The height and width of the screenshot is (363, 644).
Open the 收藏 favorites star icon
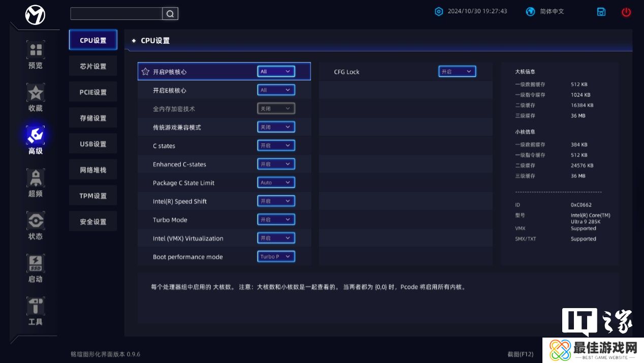tap(36, 93)
